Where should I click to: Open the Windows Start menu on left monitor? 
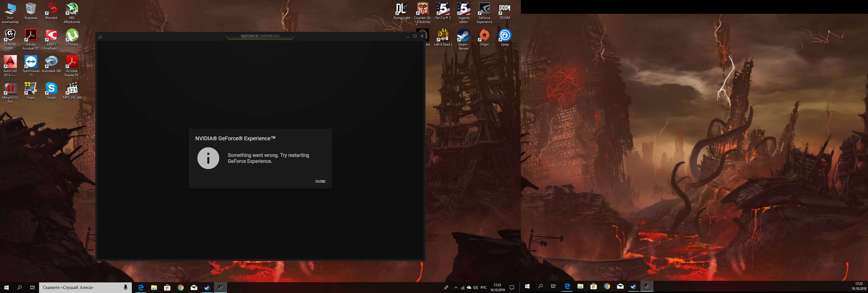tap(7, 288)
